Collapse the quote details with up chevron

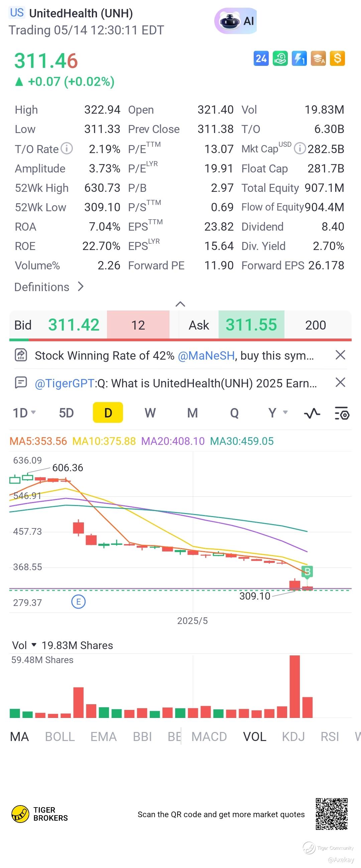(180, 304)
